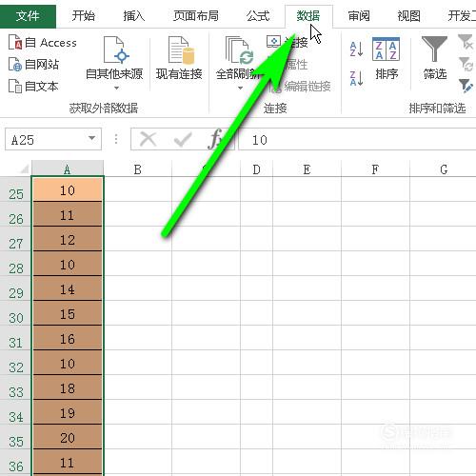Switch to the 插入 ribbon tab

point(133,16)
